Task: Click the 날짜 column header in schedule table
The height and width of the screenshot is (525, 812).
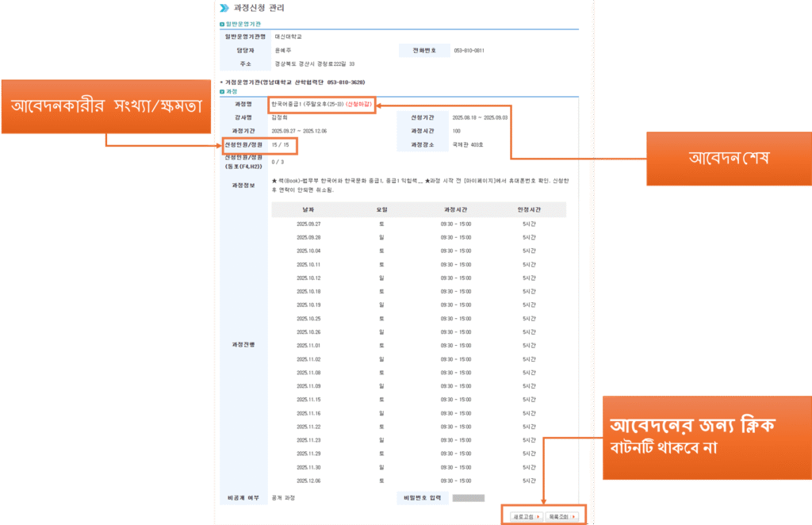Action: click(x=308, y=209)
